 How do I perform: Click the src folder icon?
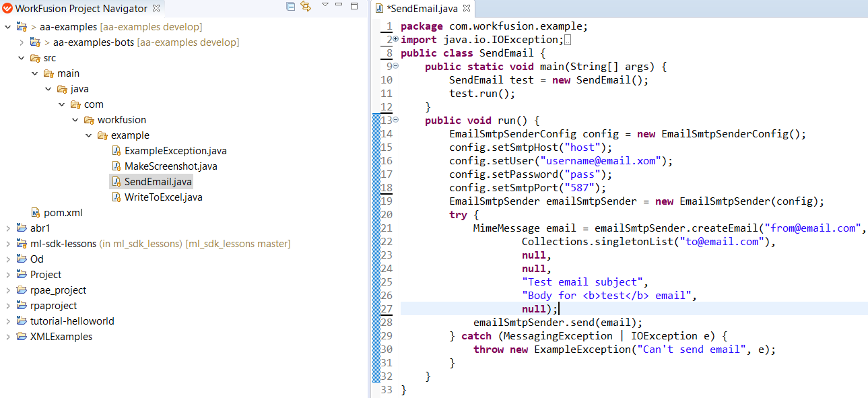coord(35,58)
